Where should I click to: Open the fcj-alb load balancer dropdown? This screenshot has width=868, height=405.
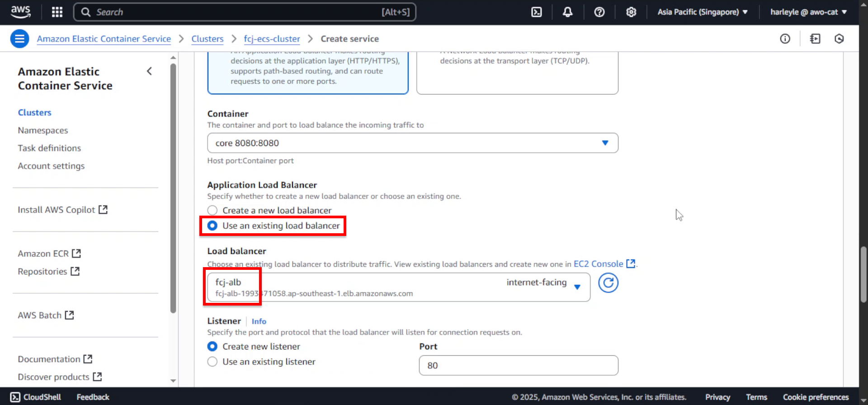[399, 287]
